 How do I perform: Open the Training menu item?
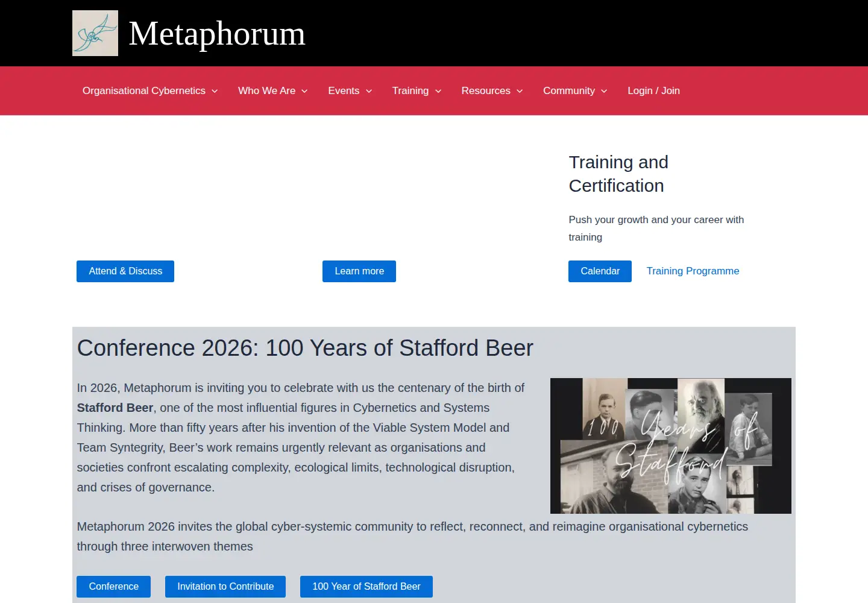point(410,91)
